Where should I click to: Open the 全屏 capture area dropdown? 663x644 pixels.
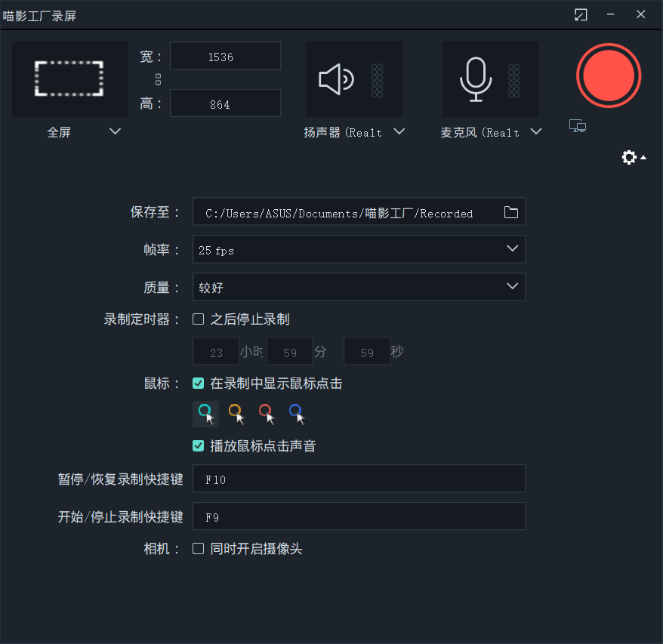tap(115, 131)
